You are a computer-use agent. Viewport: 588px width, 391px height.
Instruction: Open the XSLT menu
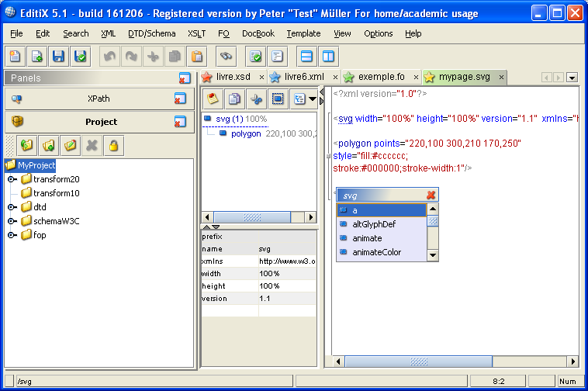pos(196,33)
